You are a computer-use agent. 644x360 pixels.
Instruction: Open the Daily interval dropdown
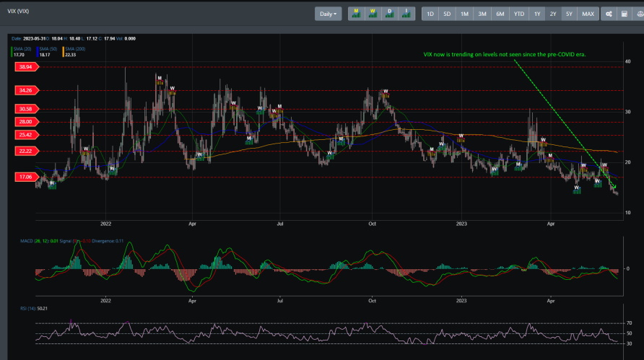328,14
